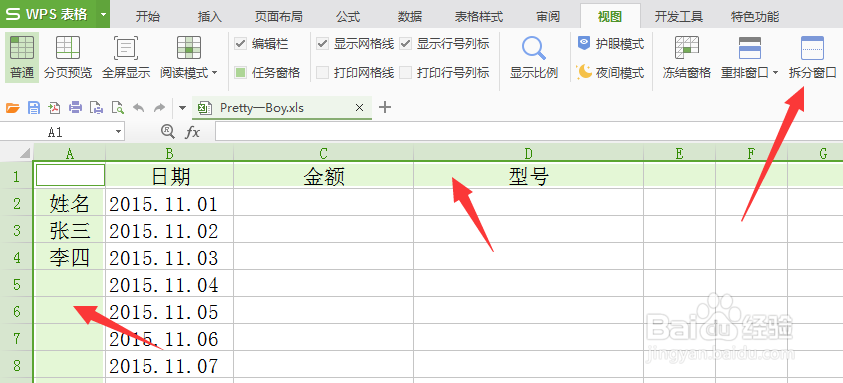Select column C header
The image size is (843, 383).
(324, 153)
